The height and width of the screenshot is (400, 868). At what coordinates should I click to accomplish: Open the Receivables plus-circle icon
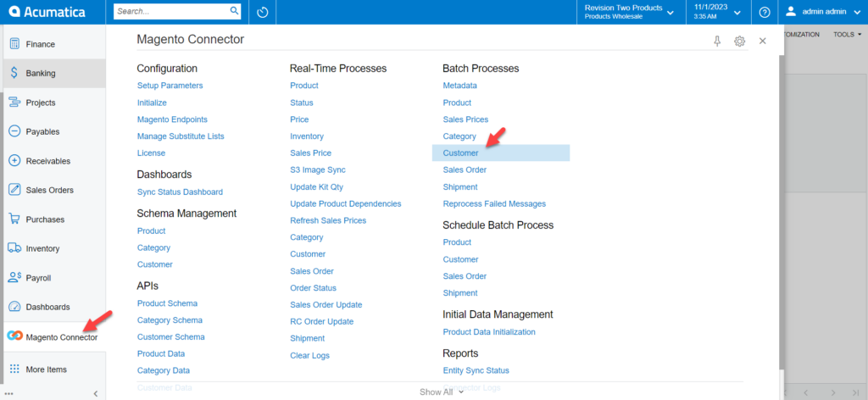point(15,161)
